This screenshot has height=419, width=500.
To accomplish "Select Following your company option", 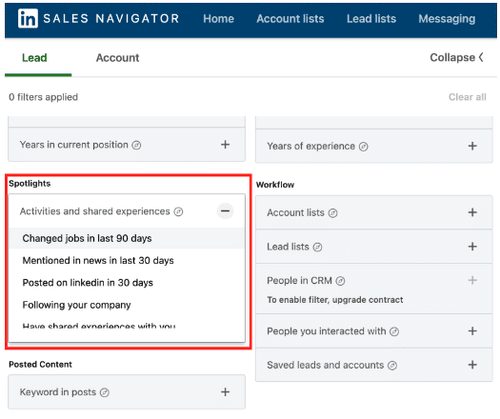I will click(127, 305).
